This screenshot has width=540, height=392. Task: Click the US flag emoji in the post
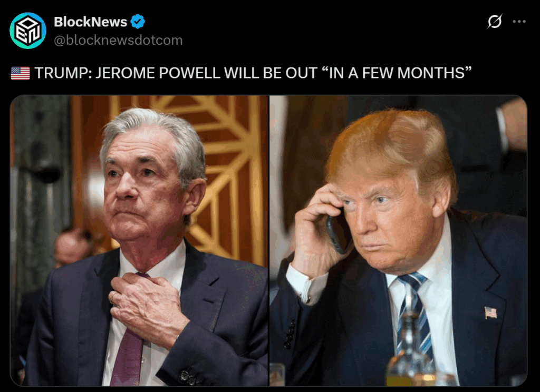pos(21,73)
